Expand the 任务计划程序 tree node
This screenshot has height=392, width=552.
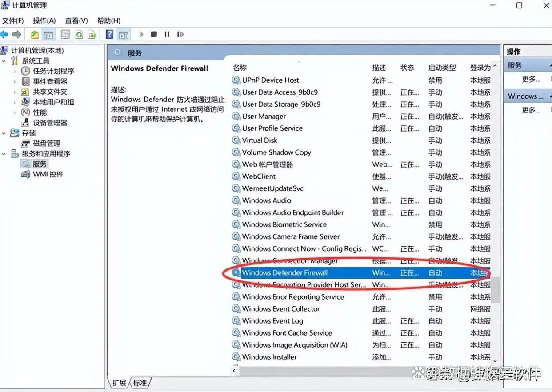15,71
